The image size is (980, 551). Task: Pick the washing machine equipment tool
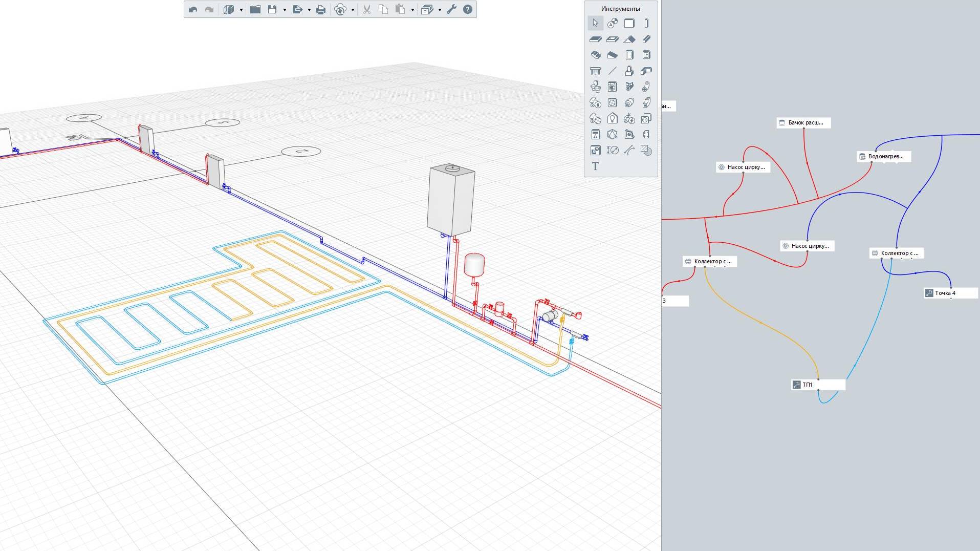coord(612,87)
